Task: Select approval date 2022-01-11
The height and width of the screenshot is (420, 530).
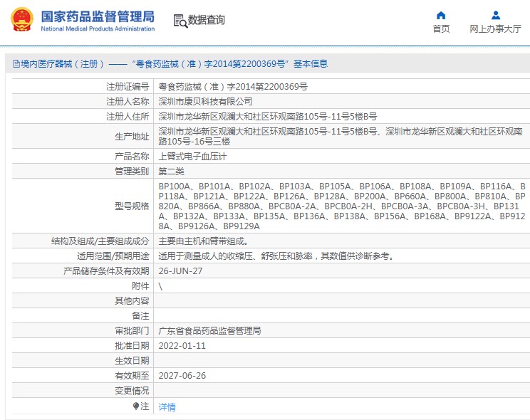Action: coord(182,346)
